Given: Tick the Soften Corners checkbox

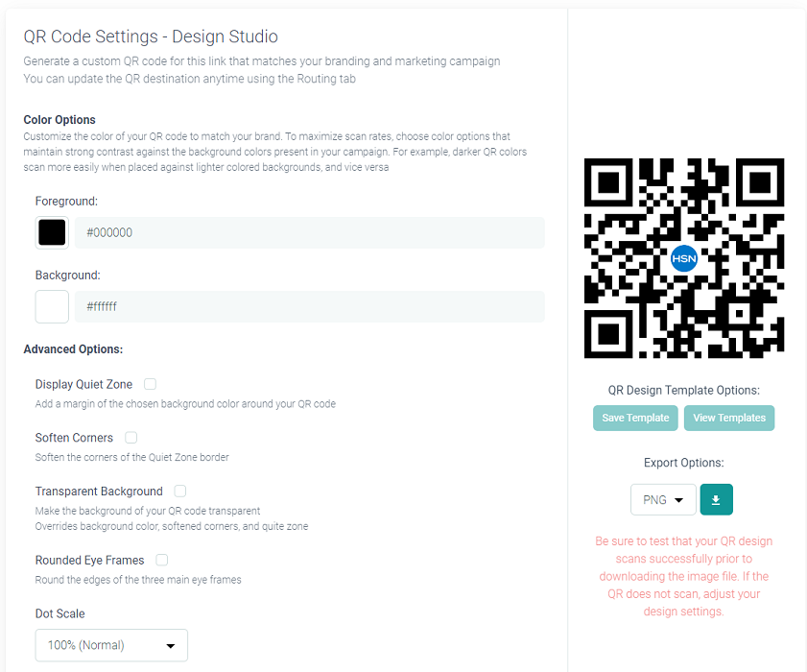Looking at the screenshot, I should coord(131,438).
